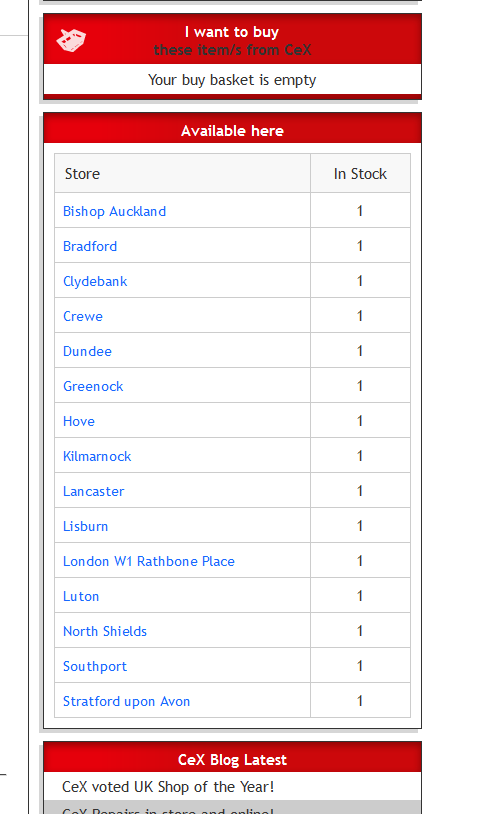Click the shopping basket icon
This screenshot has height=814, width=481.
coord(71,40)
